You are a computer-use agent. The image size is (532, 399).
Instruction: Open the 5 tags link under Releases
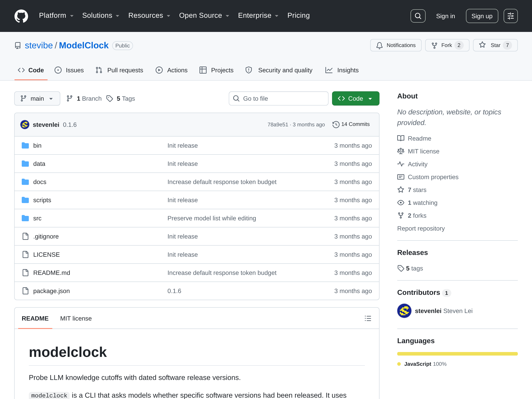coord(410,268)
